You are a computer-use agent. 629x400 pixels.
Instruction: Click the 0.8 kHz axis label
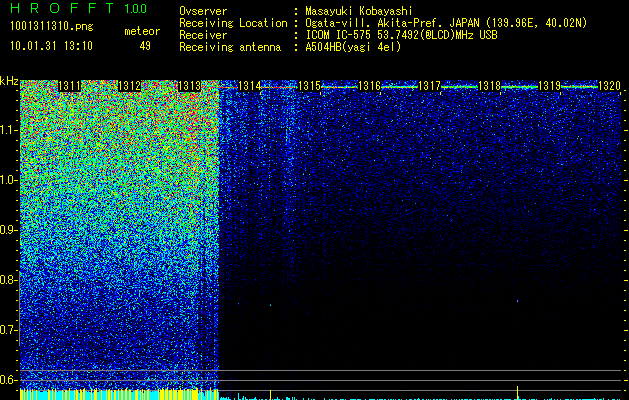click(x=9, y=280)
